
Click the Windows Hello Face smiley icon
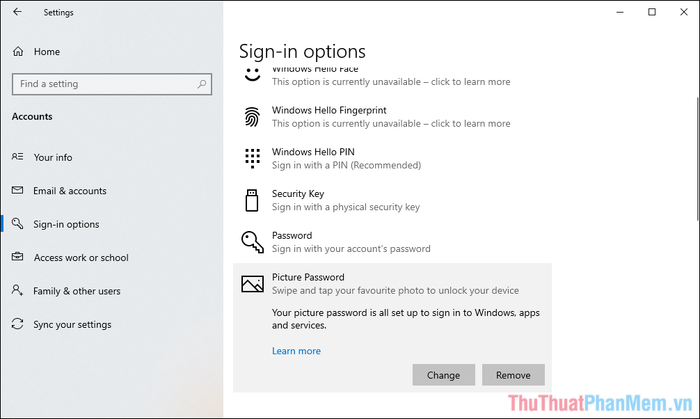coord(252,75)
